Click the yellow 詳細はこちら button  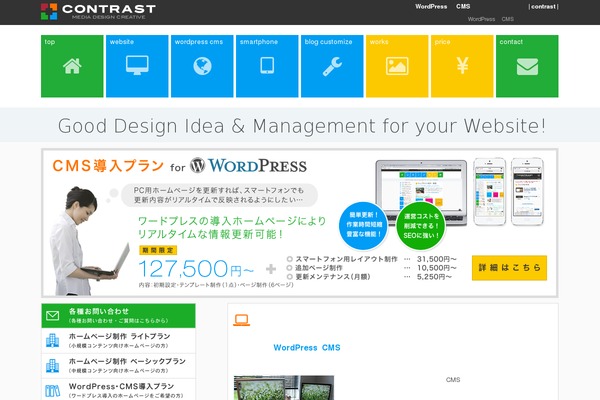click(x=509, y=268)
